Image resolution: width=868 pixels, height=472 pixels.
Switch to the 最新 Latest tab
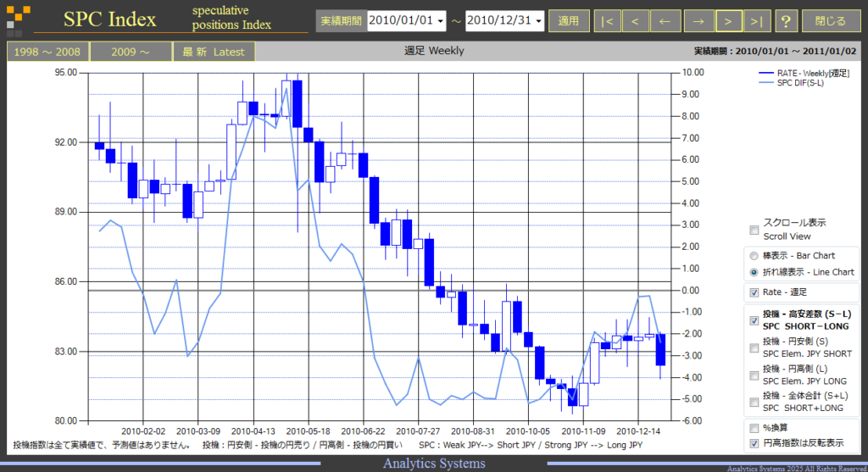(x=214, y=52)
